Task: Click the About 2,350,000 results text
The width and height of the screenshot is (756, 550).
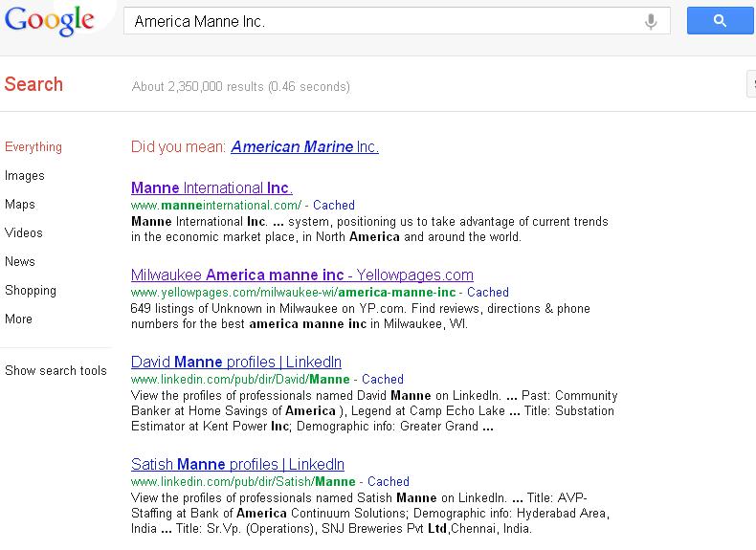Action: (240, 87)
